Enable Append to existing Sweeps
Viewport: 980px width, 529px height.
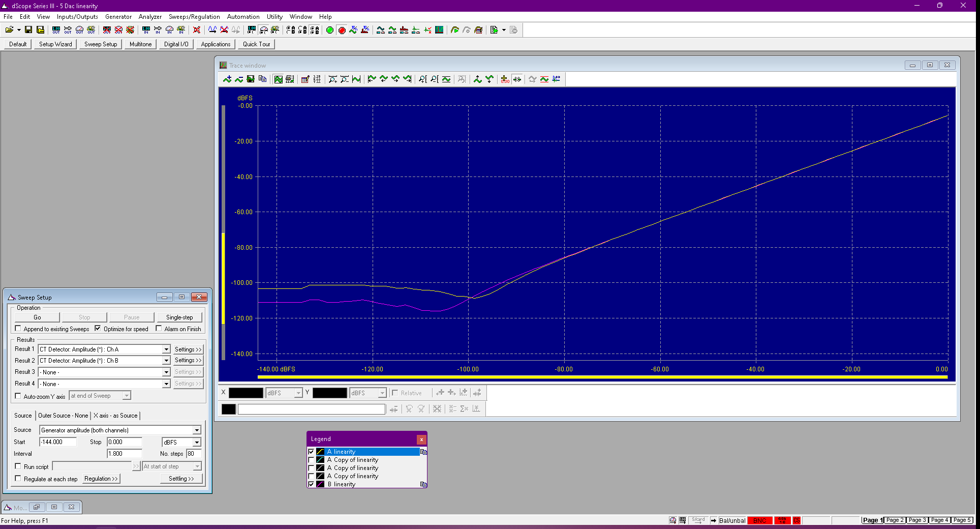pyautogui.click(x=18, y=329)
